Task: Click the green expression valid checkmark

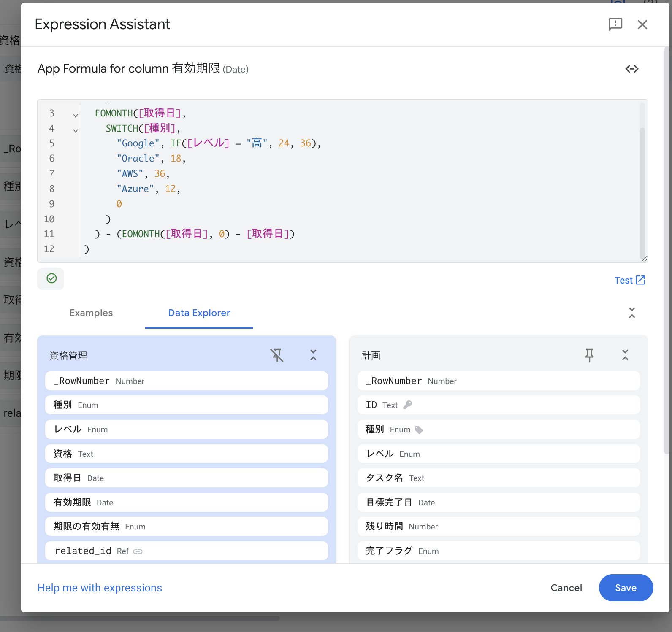Action: click(x=51, y=278)
